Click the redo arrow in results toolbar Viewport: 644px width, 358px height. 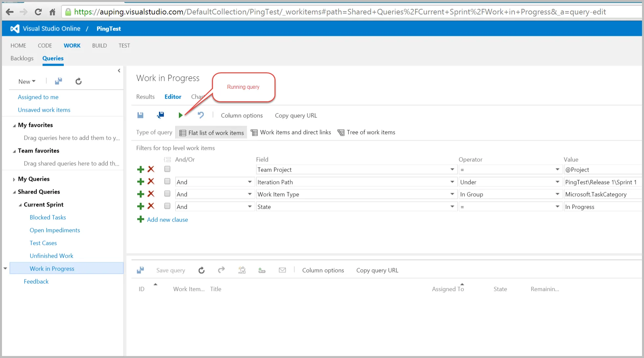[x=221, y=270]
